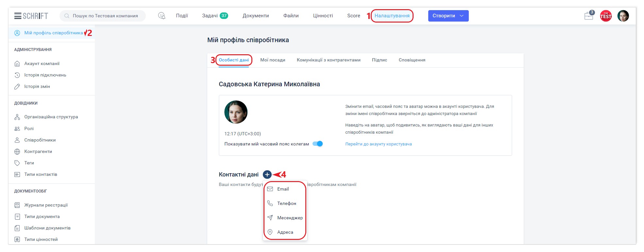Viewport: 644px width, 252px height.
Task: Open Історія підключень in sidebar
Action: point(45,75)
